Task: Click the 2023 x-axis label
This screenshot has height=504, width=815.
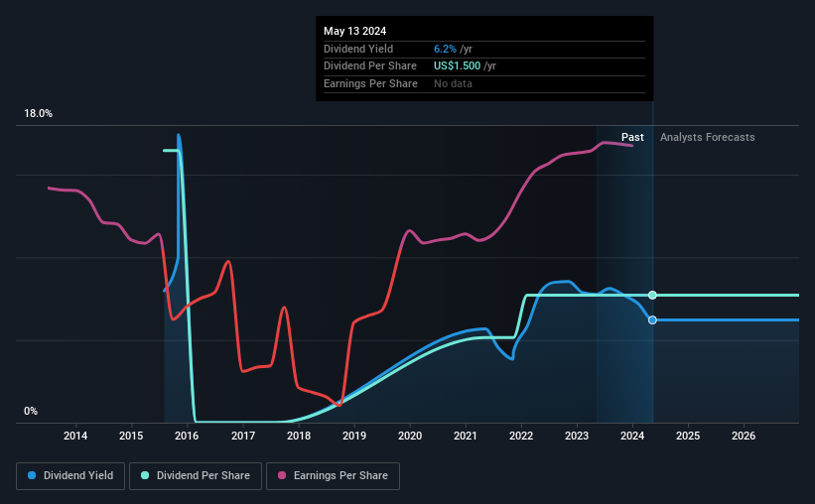Action: tap(577, 436)
